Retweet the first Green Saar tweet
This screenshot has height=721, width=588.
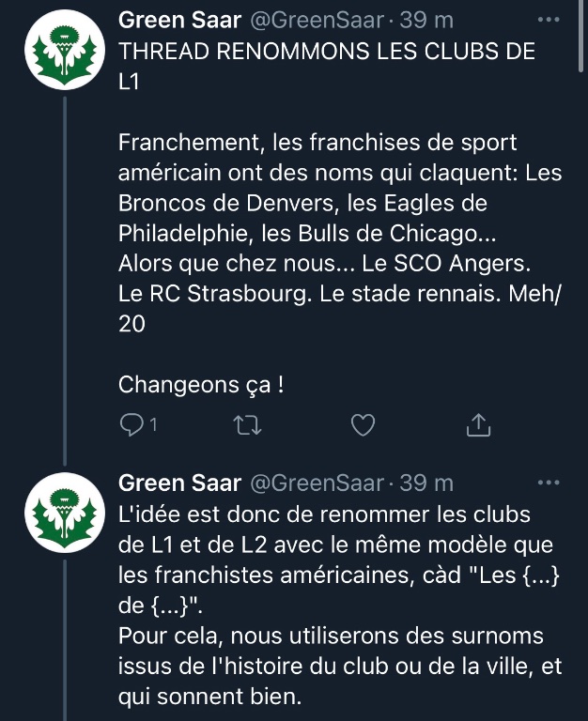click(x=248, y=425)
